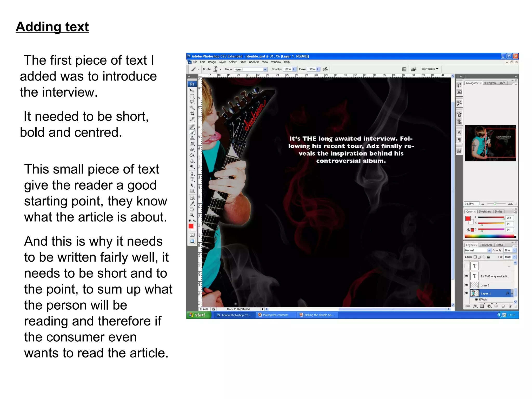Select the Pen tool
Screen dimensions: 532x399
coord(192,174)
